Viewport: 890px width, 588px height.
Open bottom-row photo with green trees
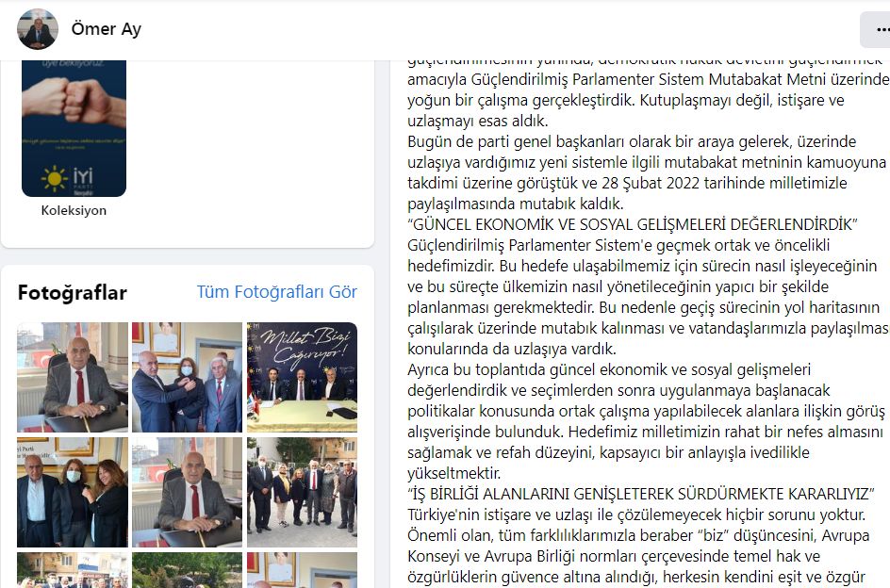[188, 570]
